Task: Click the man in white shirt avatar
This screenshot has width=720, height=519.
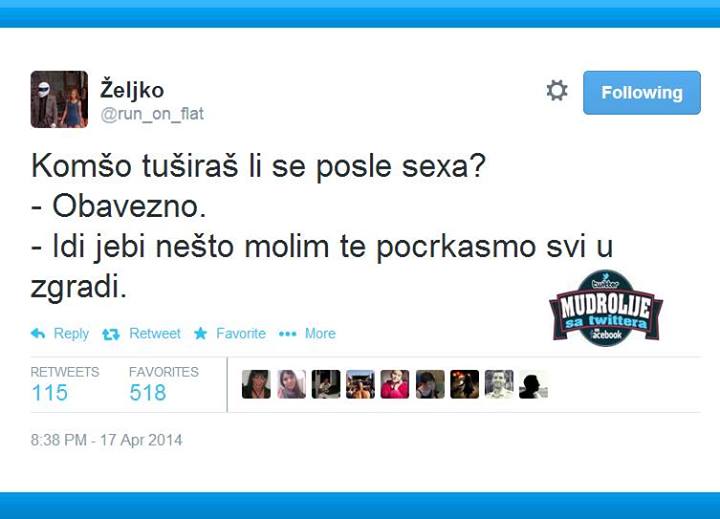Action: point(499,384)
